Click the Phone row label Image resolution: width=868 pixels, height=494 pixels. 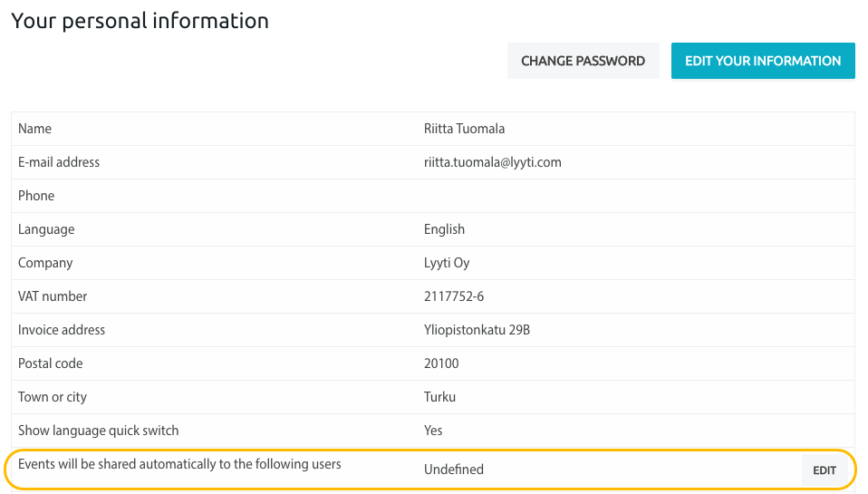(36, 196)
